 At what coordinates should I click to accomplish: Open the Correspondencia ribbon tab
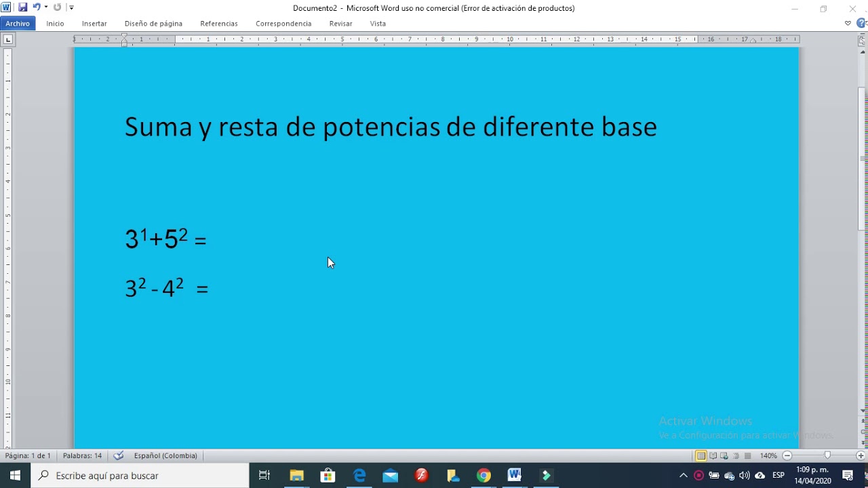(x=283, y=23)
